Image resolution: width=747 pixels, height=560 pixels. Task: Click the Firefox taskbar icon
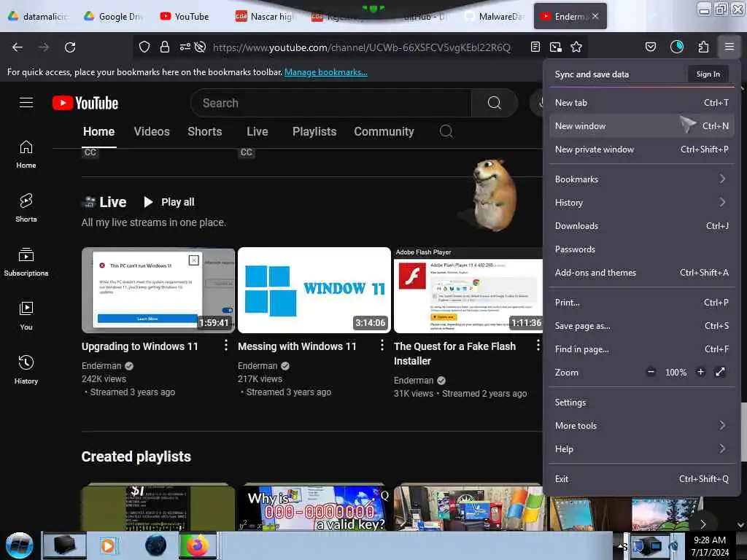197,545
